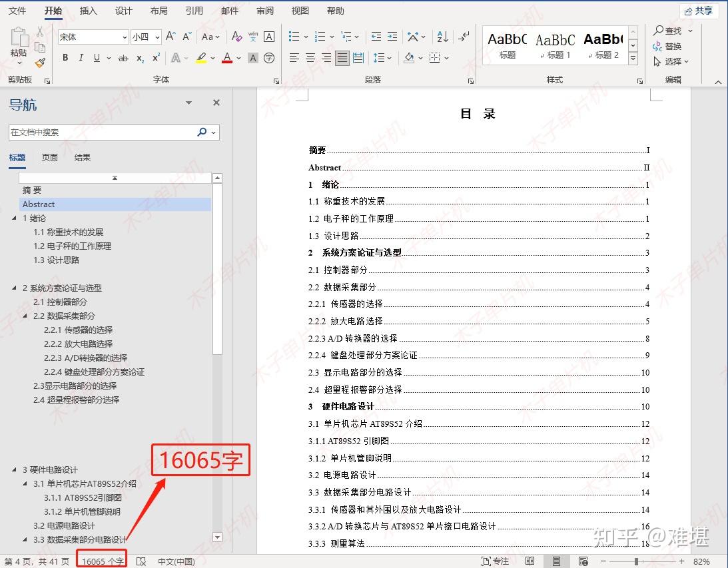The image size is (728, 568).
Task: Decrease paragraph indent
Action: click(376, 36)
